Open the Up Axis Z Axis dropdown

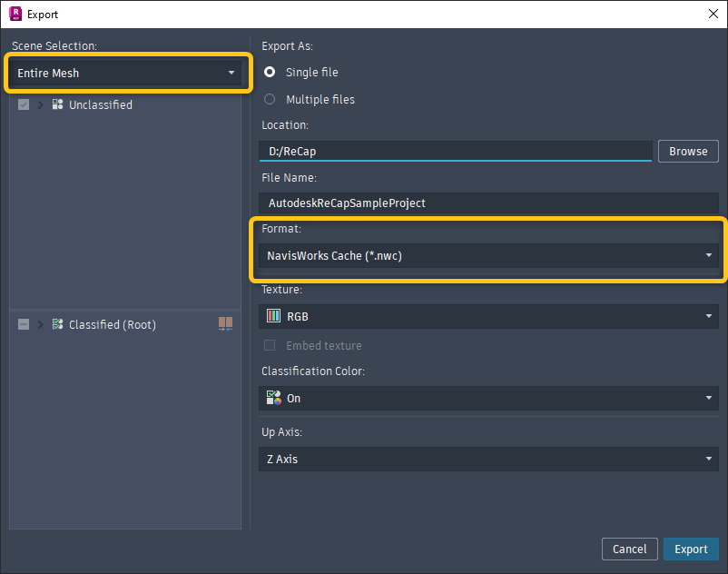point(488,460)
